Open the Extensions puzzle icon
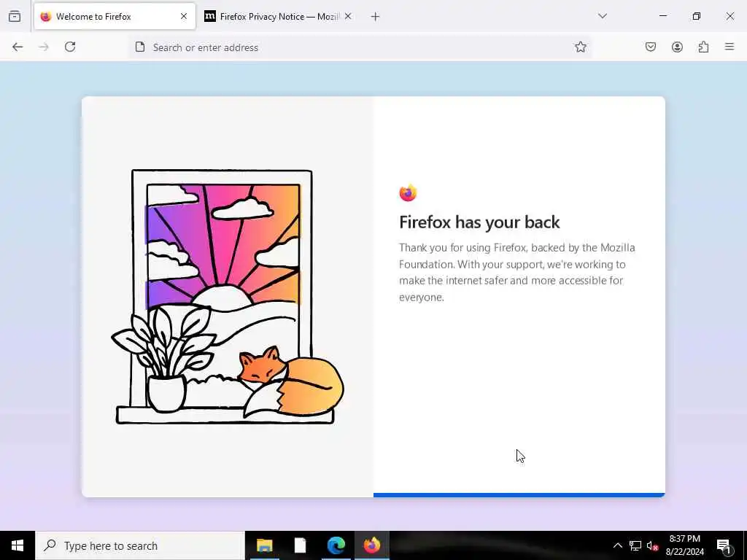This screenshot has width=747, height=560. 703,47
